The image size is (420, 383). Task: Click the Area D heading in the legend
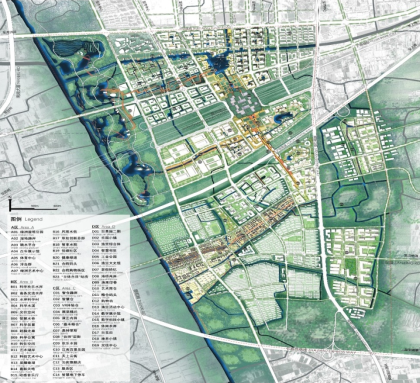[x=104, y=227]
